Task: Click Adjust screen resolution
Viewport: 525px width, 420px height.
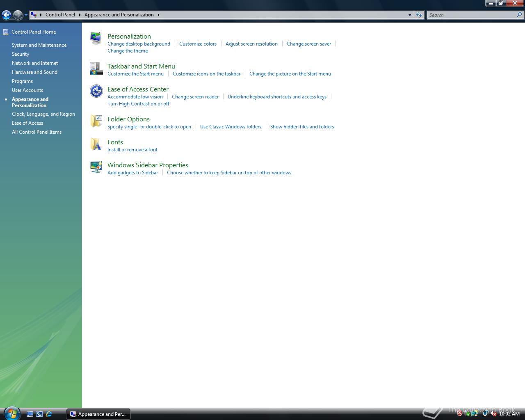Action: click(x=251, y=44)
